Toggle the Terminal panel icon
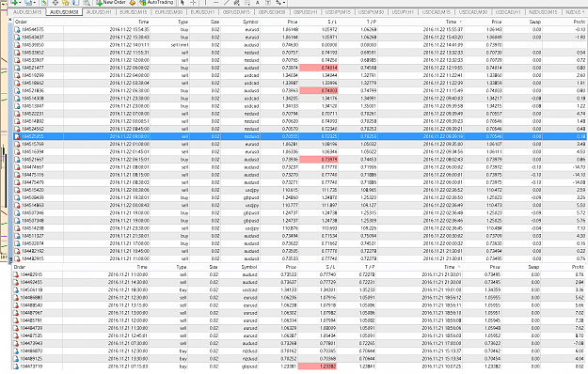The image size is (588, 374). click(x=76, y=2)
